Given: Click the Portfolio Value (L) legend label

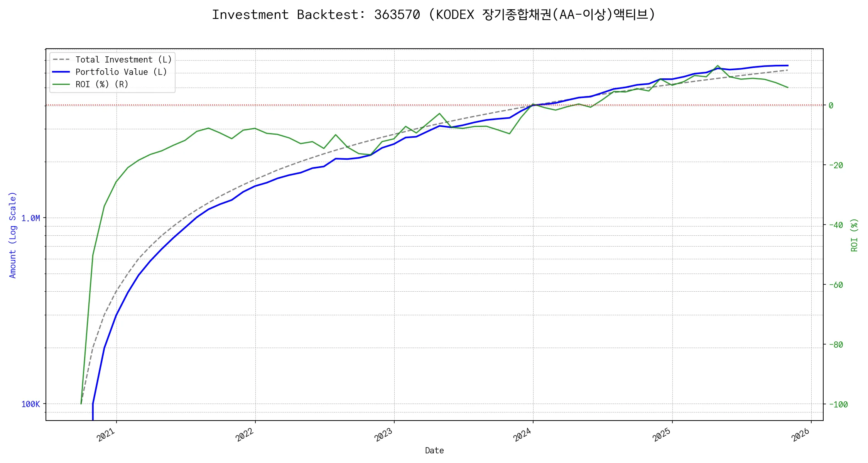Looking at the screenshot, I should 121,72.
